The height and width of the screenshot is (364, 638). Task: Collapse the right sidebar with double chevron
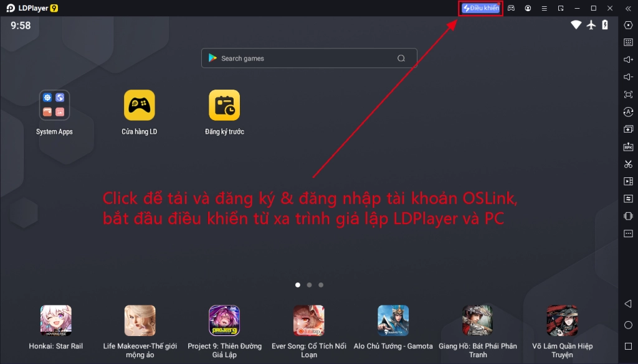pos(628,8)
